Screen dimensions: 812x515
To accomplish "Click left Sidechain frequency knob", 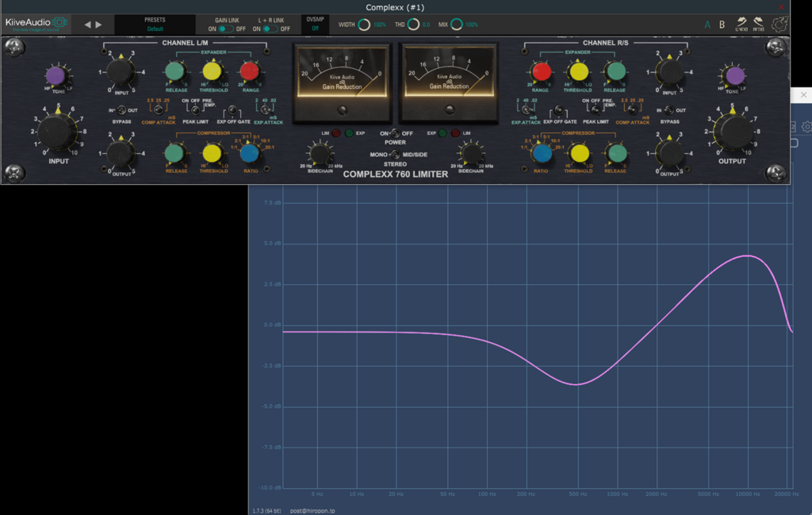I will tap(319, 153).
